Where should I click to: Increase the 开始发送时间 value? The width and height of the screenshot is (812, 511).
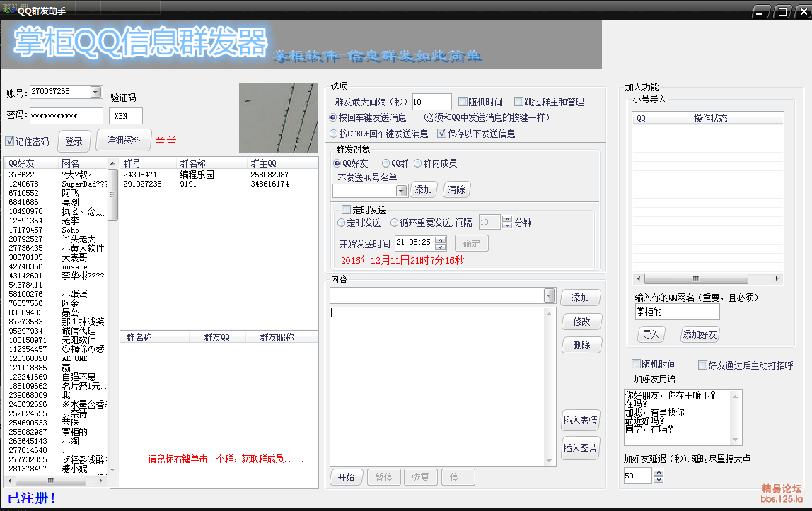click(x=441, y=240)
